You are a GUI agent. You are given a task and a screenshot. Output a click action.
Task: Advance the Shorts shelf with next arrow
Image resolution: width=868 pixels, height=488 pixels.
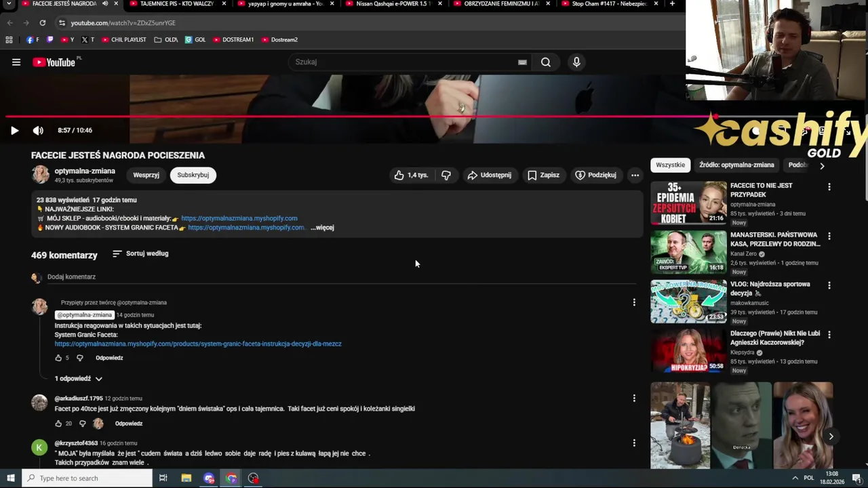click(x=831, y=436)
